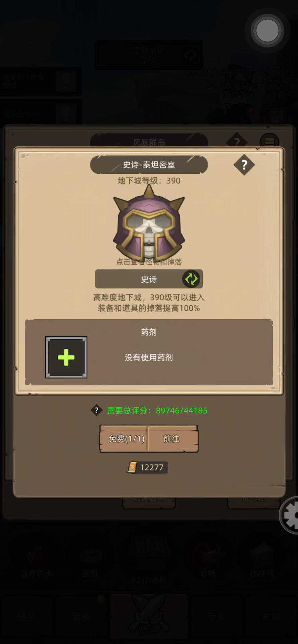Viewport: 298px width, 644px height.
Task: Tap the 史诗-泰坦密室 dungeon title banner
Action: tap(149, 165)
